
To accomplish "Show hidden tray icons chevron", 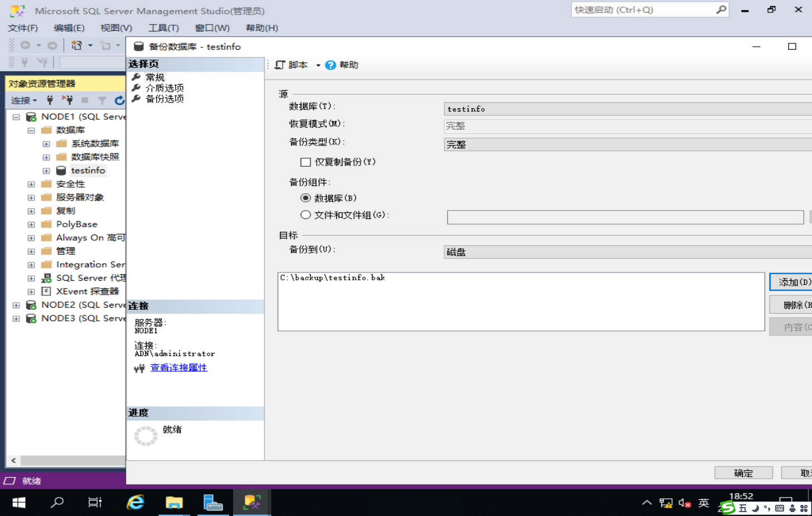I will 647,503.
